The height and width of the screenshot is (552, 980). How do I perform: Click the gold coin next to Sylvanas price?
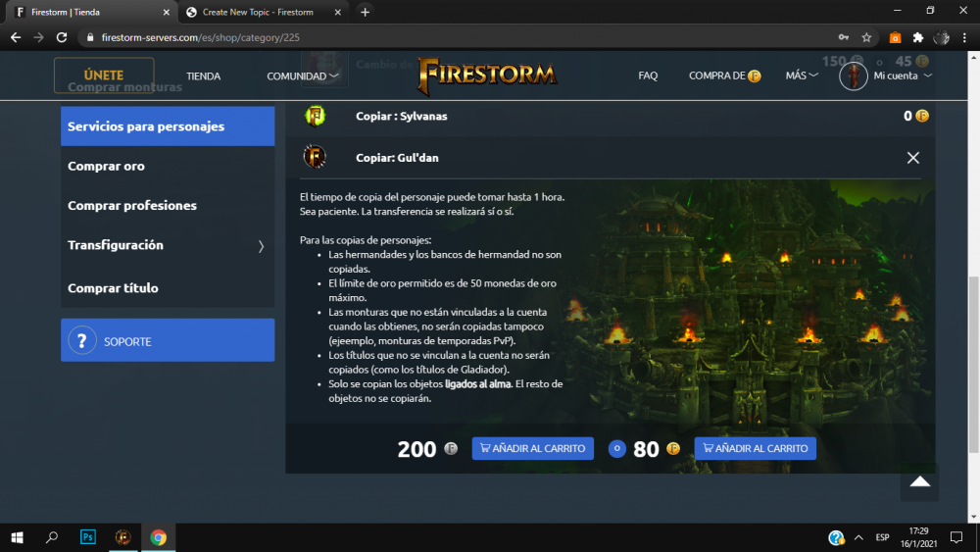922,116
